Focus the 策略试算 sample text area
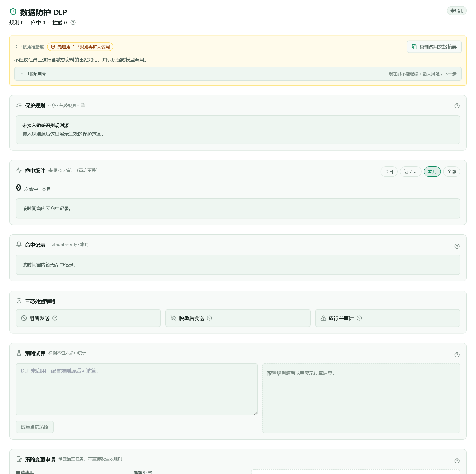This screenshot has height=474, width=476. click(137, 389)
